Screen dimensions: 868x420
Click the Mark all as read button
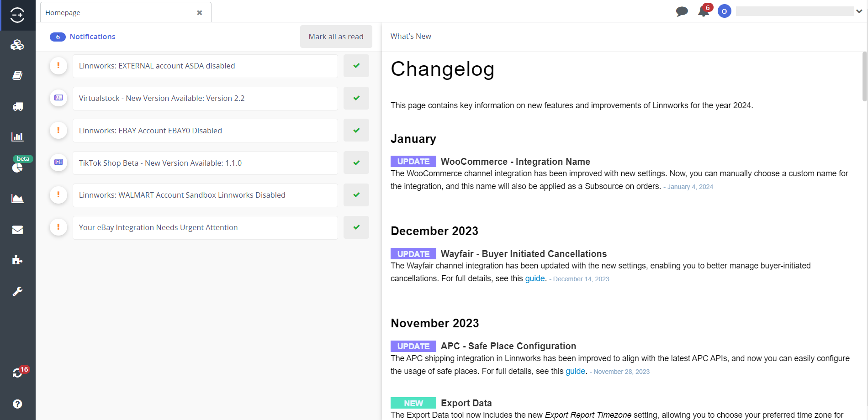point(336,37)
